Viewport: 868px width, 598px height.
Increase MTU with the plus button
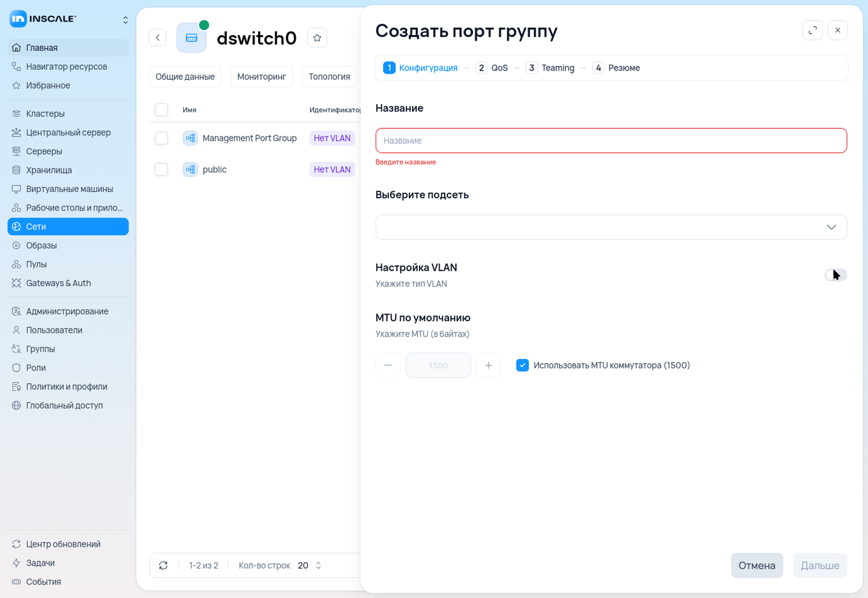(x=488, y=366)
